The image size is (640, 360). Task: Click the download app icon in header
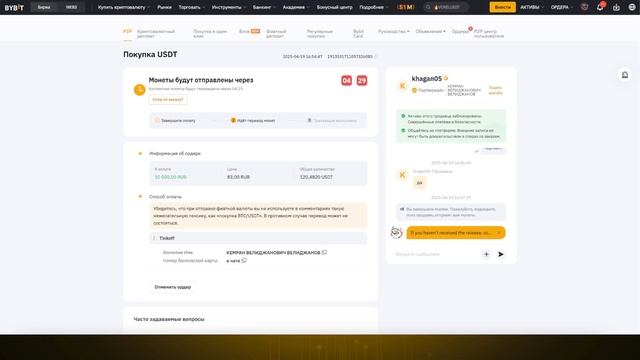pos(616,7)
